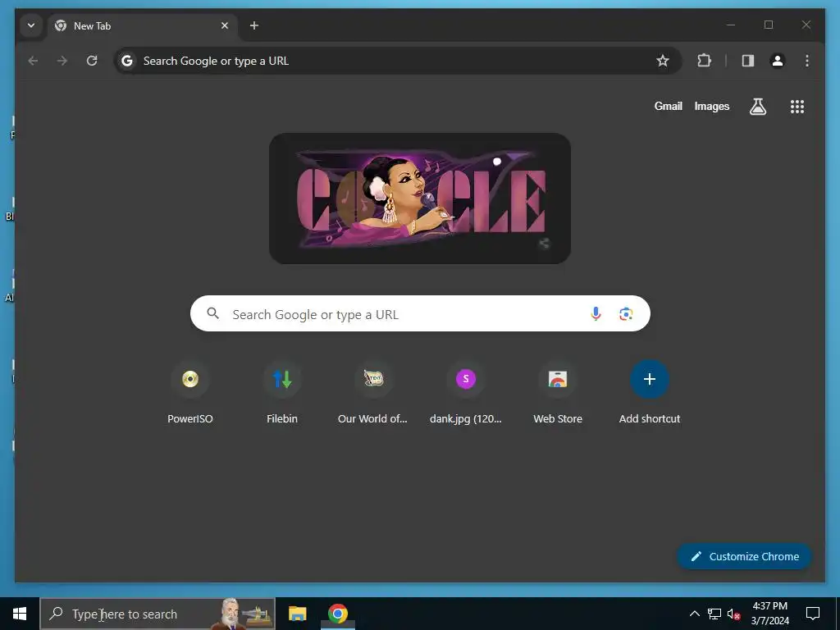Open the Extensions puzzle icon
The height and width of the screenshot is (630, 840).
tap(704, 61)
